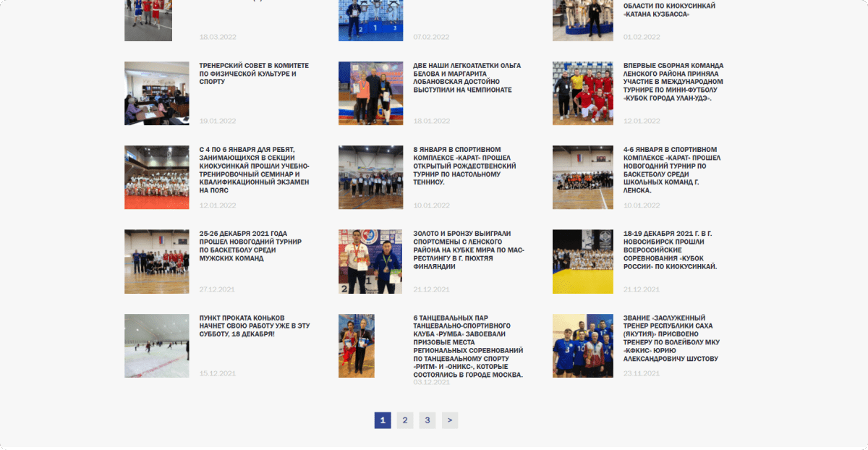Image resolution: width=868 pixels, height=450 pixels.
Task: Click the мас-рестлинг medalists thumbnail
Action: (370, 261)
